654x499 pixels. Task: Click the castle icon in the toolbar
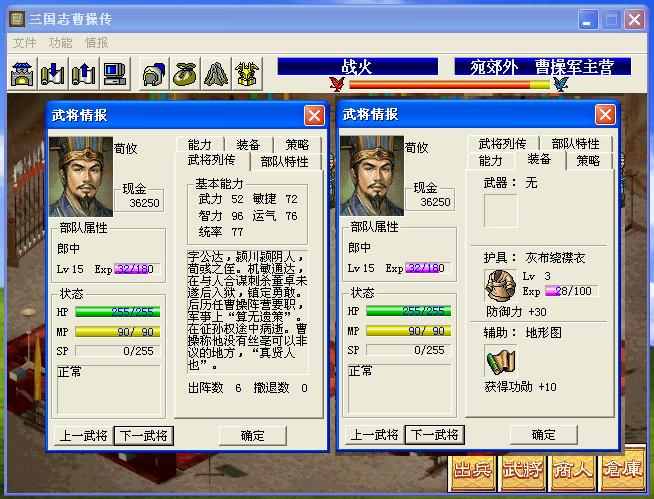coord(22,74)
